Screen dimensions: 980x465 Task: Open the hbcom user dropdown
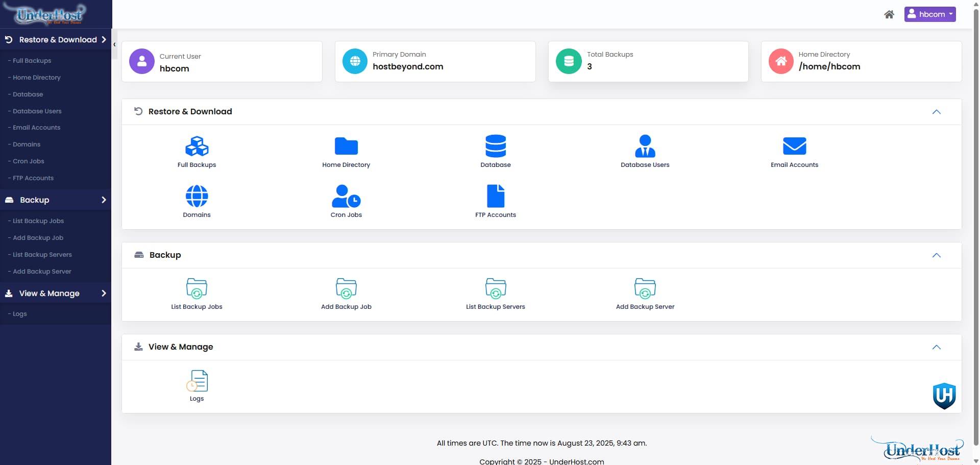coord(929,14)
